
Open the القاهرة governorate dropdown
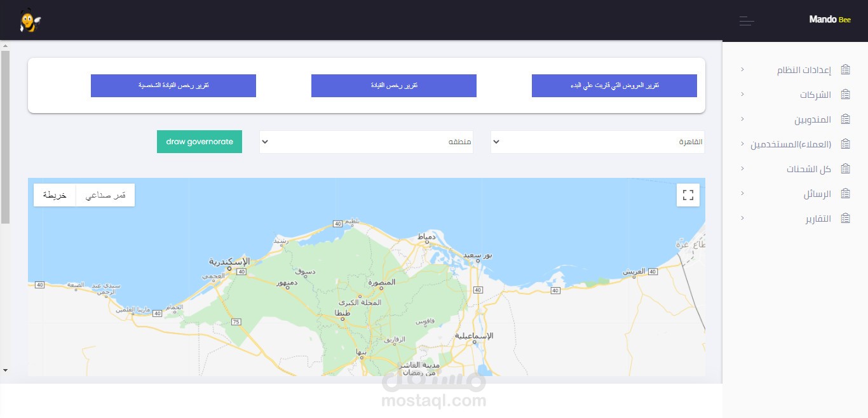(x=597, y=142)
